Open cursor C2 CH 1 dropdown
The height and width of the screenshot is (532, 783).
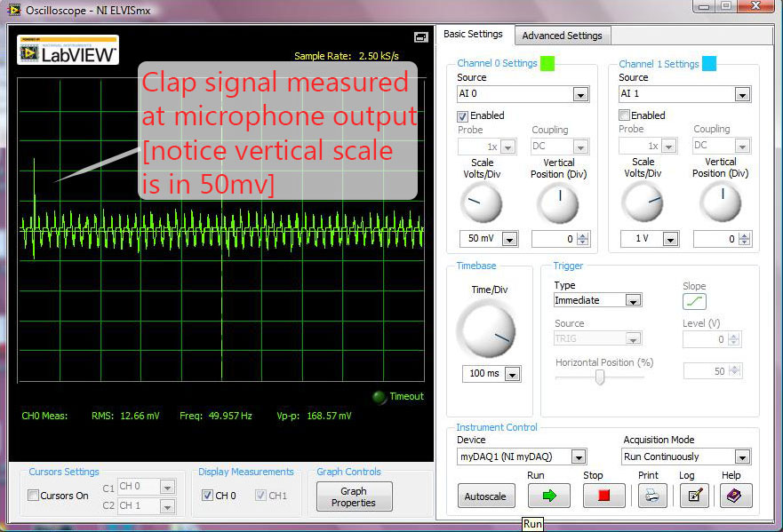pyautogui.click(x=167, y=506)
